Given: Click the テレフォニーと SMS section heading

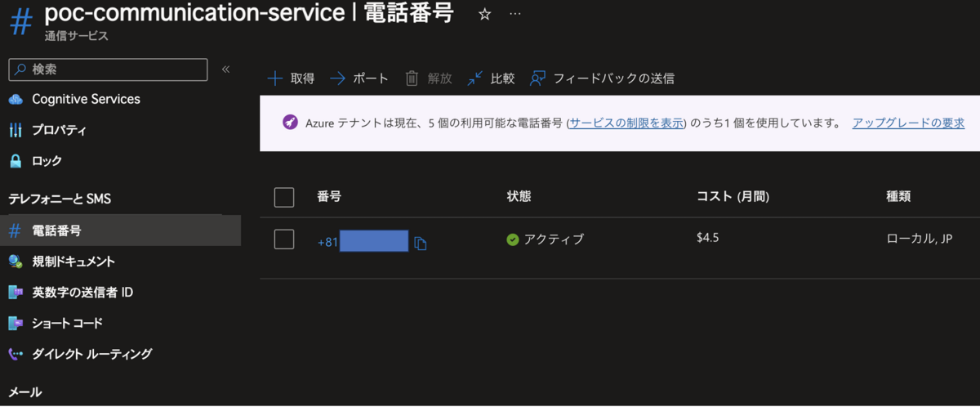Looking at the screenshot, I should (x=60, y=199).
